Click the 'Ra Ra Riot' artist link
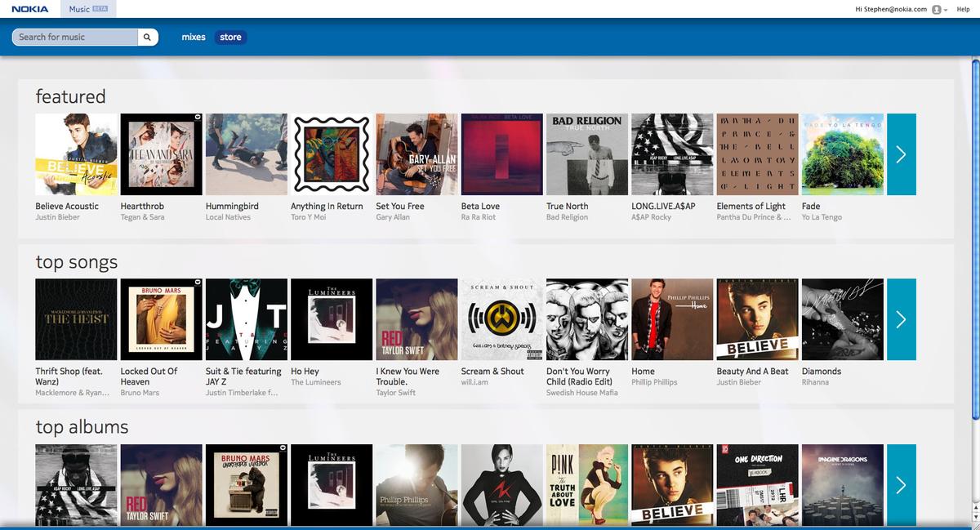980x530 pixels. point(480,217)
